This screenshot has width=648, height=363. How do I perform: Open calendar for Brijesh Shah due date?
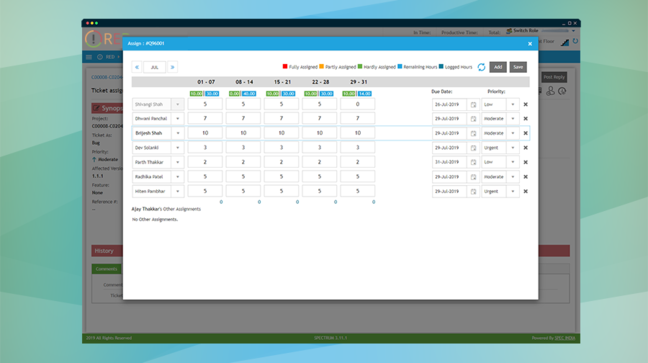[x=473, y=133]
